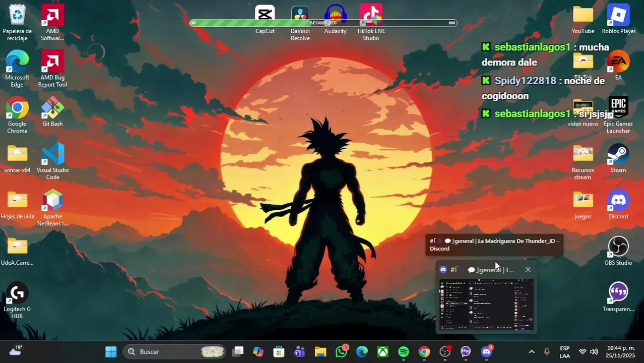Select the Roblox Player shortcut

618,20
